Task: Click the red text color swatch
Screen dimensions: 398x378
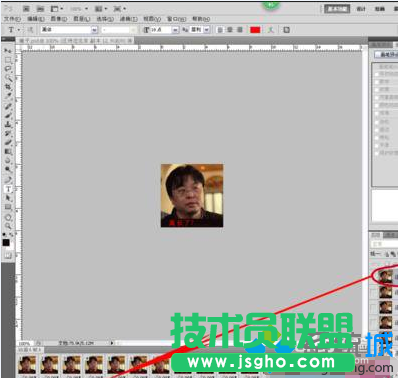Action: 255,30
